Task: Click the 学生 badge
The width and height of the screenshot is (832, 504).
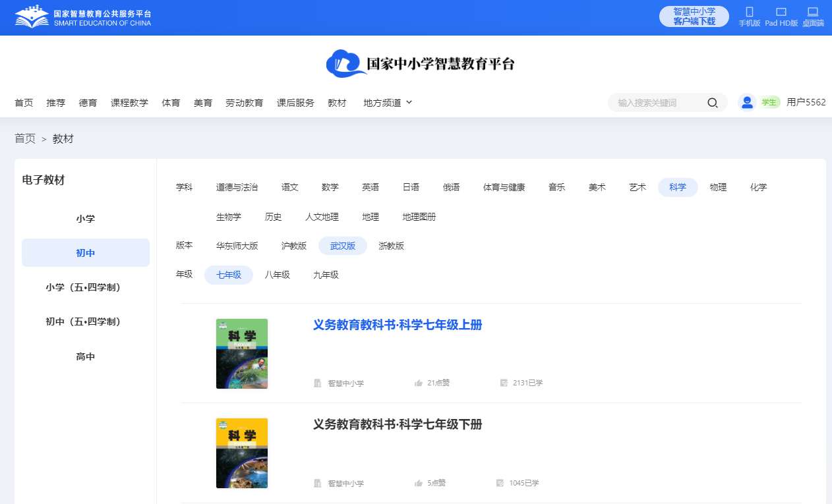Action: coord(770,102)
